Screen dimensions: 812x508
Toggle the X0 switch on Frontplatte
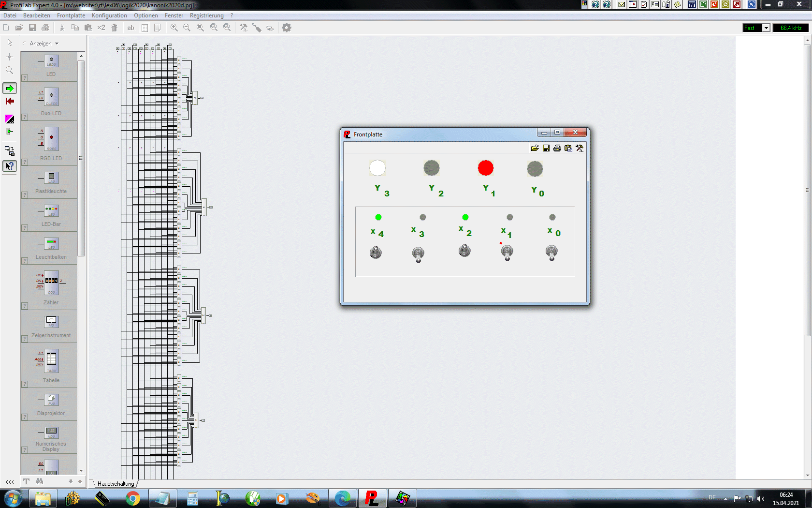[551, 253]
